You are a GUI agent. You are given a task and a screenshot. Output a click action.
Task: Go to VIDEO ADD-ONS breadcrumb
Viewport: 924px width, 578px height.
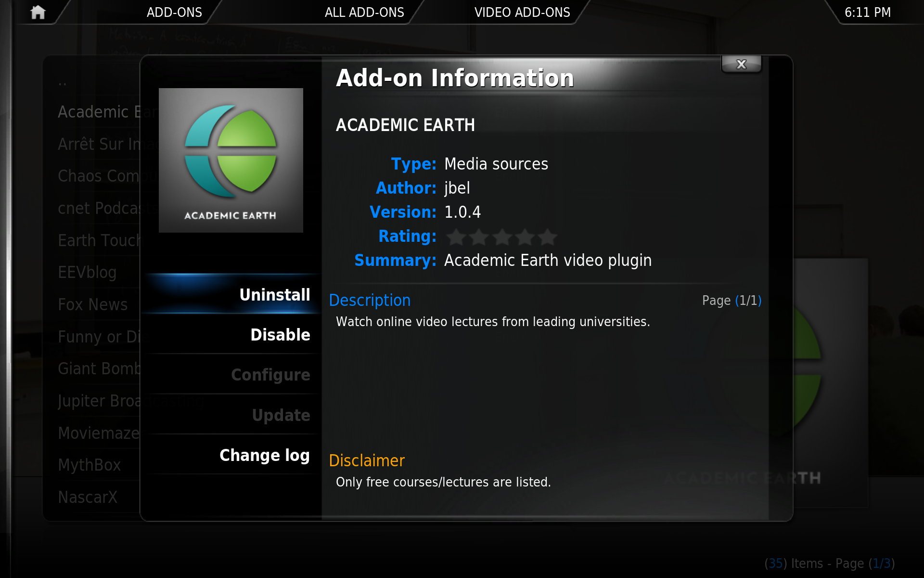tap(522, 13)
